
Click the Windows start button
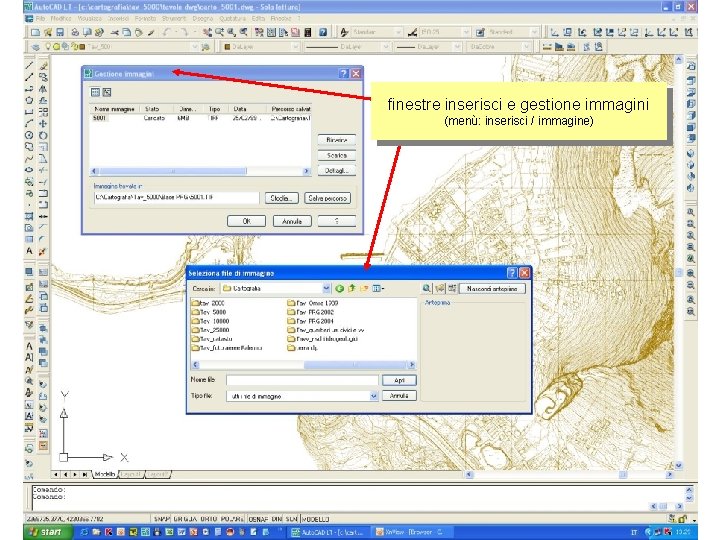[x=48, y=532]
